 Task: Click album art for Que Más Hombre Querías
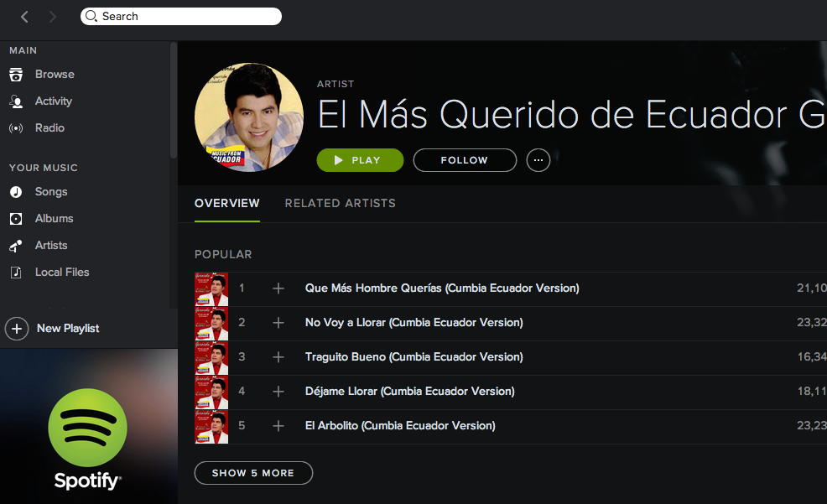pos(211,289)
